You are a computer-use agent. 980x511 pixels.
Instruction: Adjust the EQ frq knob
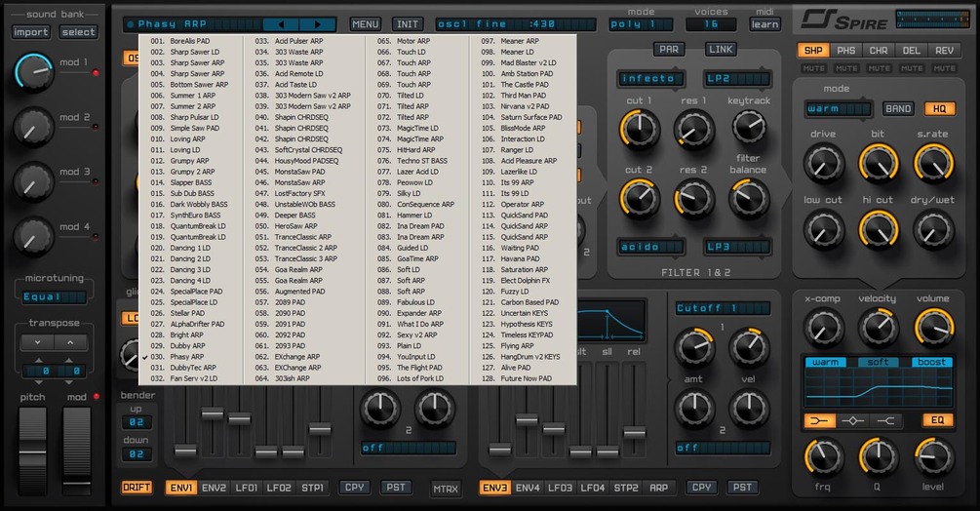(823, 456)
